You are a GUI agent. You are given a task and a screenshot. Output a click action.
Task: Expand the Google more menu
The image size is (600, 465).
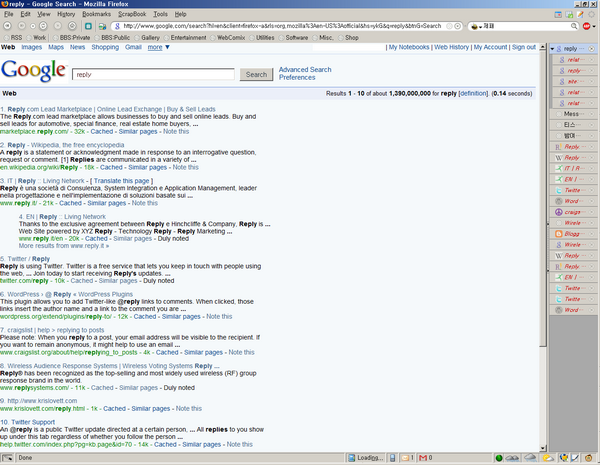tap(158, 47)
